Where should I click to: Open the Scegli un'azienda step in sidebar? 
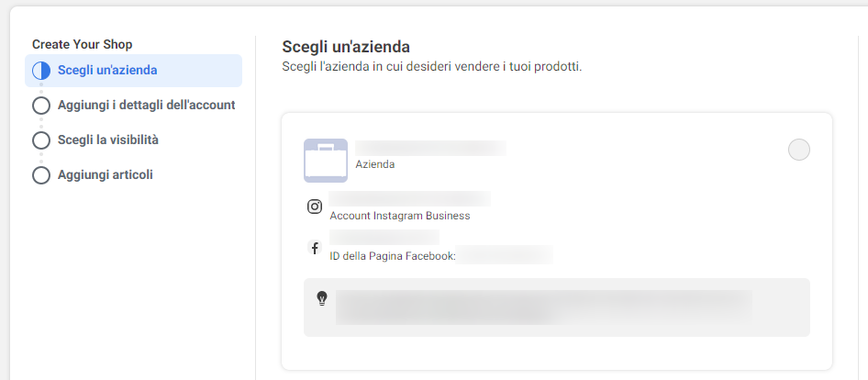pyautogui.click(x=107, y=71)
